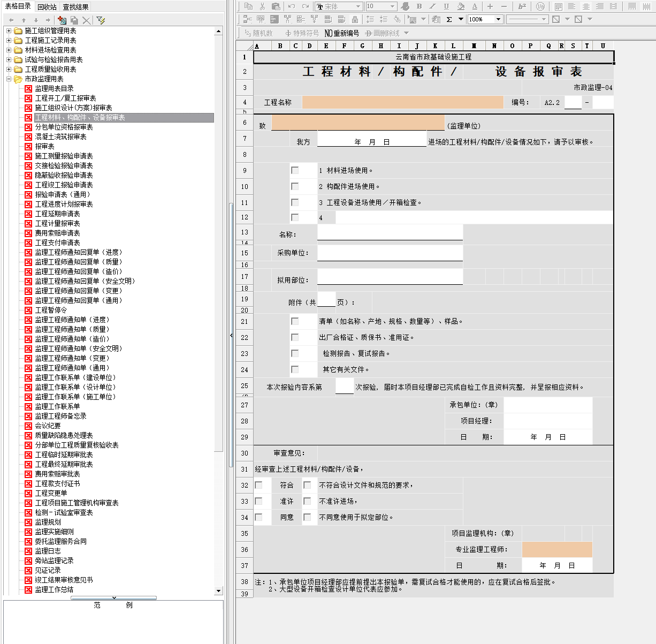Check the 清单(如名称、产地…) checkbox
656x644 pixels.
295,321
